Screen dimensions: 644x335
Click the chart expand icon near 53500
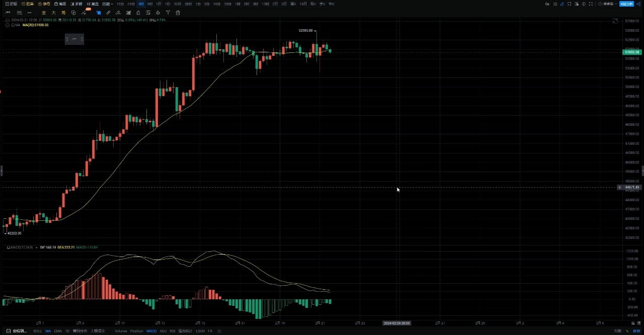pos(615,21)
